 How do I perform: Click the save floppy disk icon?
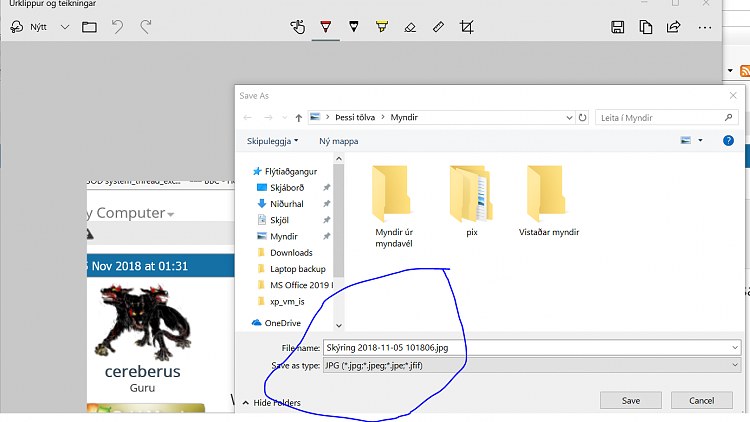click(618, 27)
